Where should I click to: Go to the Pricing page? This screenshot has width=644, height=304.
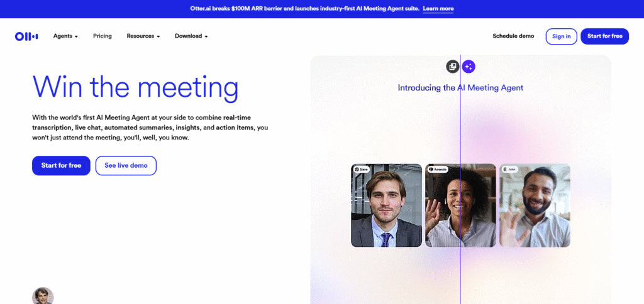click(103, 36)
